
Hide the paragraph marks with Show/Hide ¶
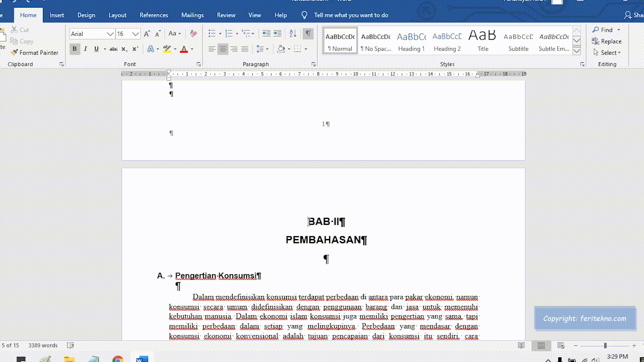tap(308, 34)
